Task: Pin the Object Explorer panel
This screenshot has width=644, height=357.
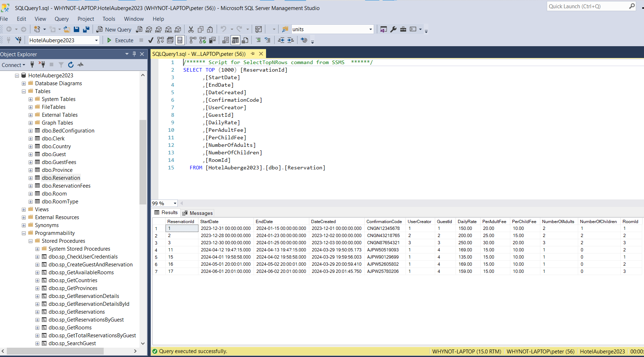Action: (134, 54)
